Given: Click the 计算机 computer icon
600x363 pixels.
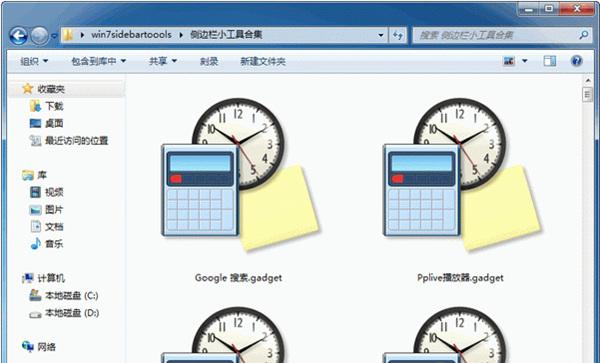Looking at the screenshot, I should [28, 278].
